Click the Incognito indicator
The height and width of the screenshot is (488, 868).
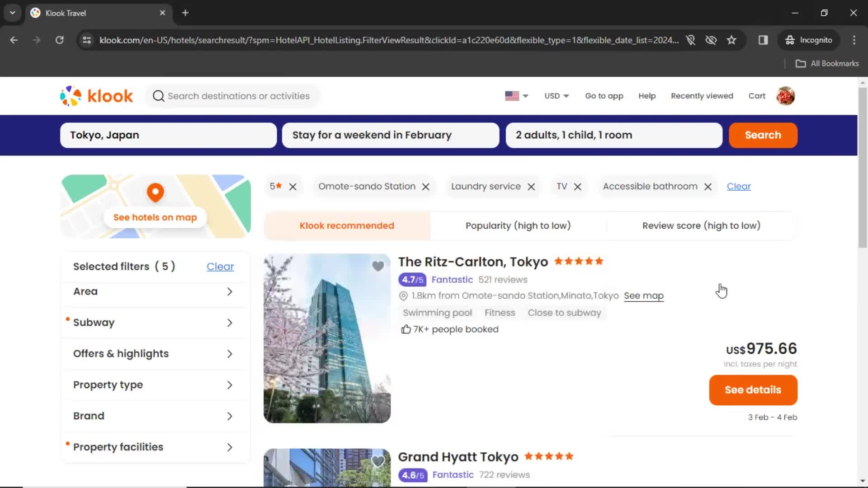[809, 40]
